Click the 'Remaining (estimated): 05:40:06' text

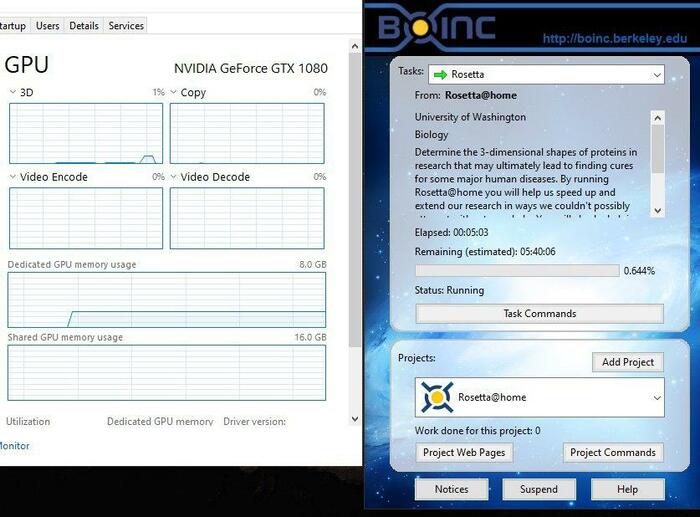(485, 251)
